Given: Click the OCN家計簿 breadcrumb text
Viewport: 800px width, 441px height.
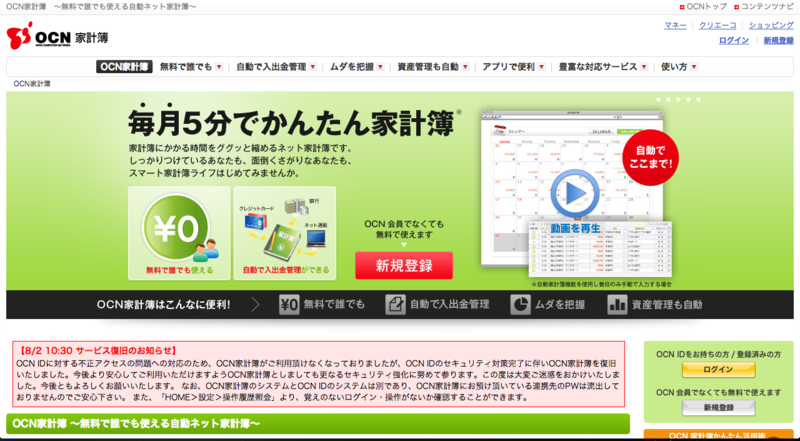Looking at the screenshot, I should [32, 84].
